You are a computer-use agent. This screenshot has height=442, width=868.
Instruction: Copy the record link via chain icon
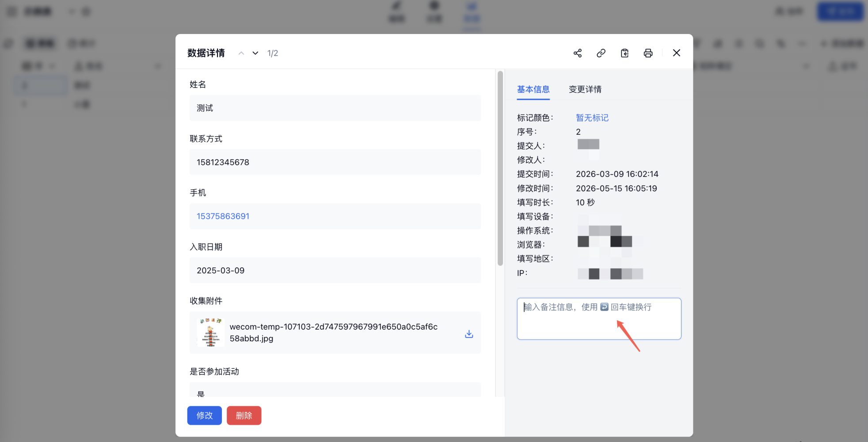[601, 53]
